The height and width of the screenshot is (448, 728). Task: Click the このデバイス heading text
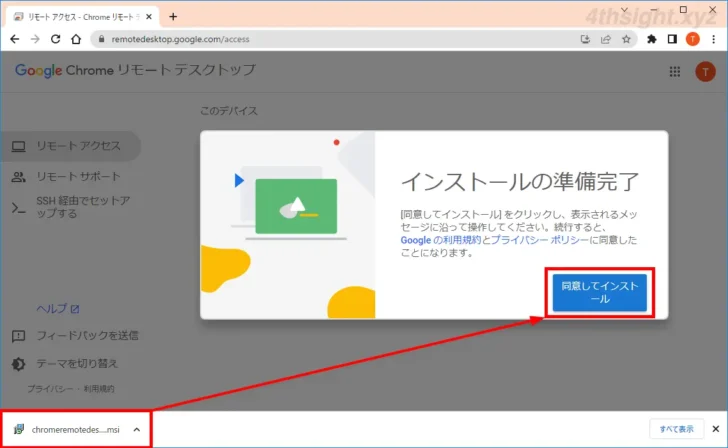[228, 111]
